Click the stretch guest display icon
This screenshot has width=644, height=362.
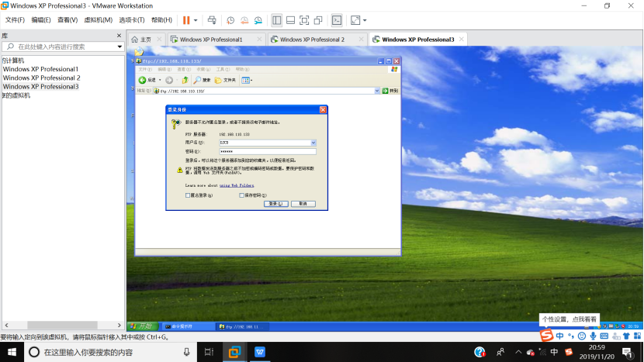tap(355, 20)
